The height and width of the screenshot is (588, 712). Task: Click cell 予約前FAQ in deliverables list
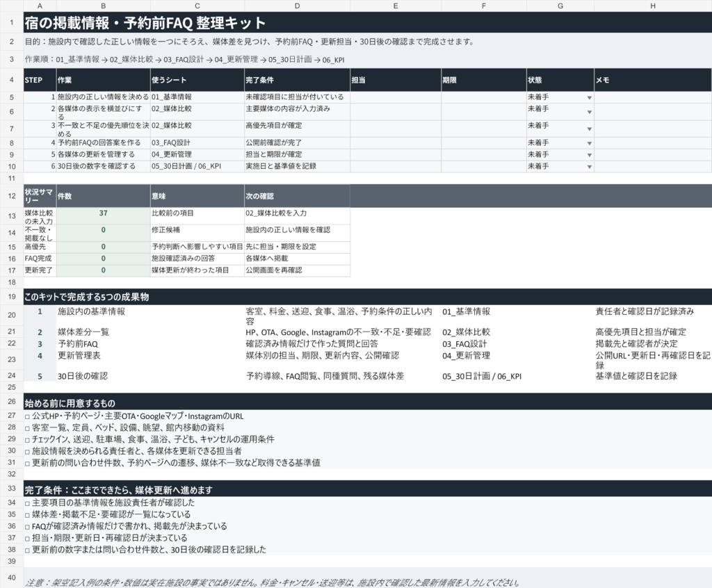(x=150, y=344)
